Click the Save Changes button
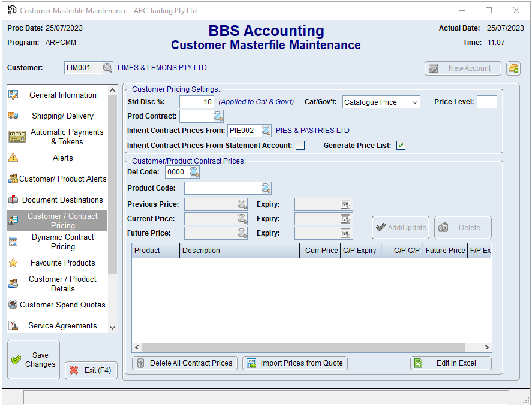 pos(34,360)
